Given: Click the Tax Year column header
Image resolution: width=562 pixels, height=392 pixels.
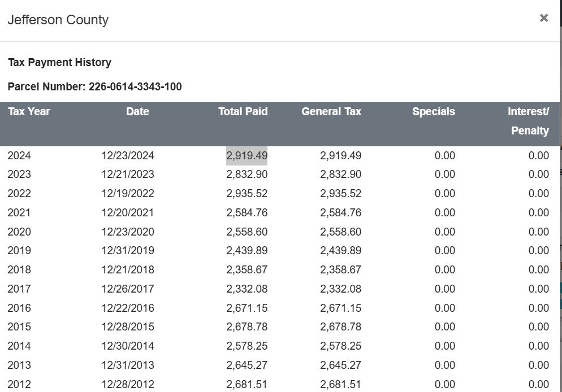Looking at the screenshot, I should [x=29, y=112].
